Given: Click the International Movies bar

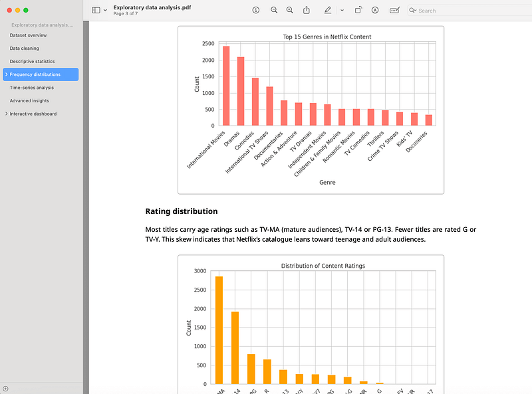Looking at the screenshot, I should point(226,86).
